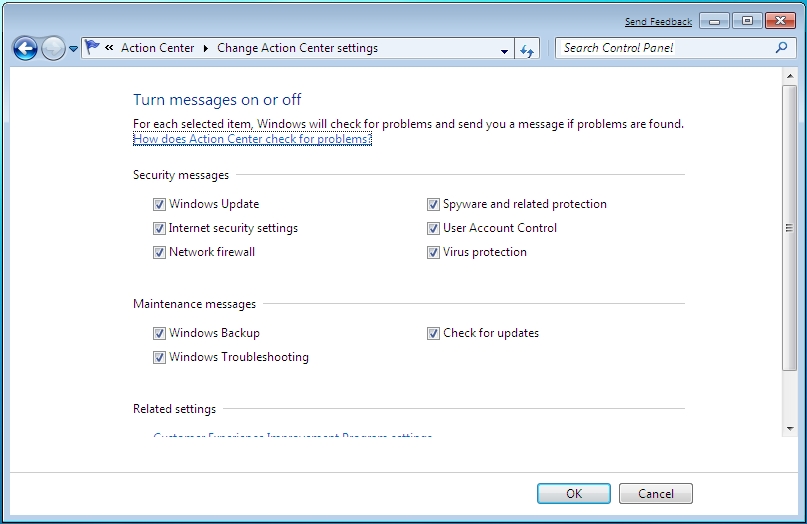
Task: Click the double chevron in the address bar
Action: pyautogui.click(x=109, y=48)
